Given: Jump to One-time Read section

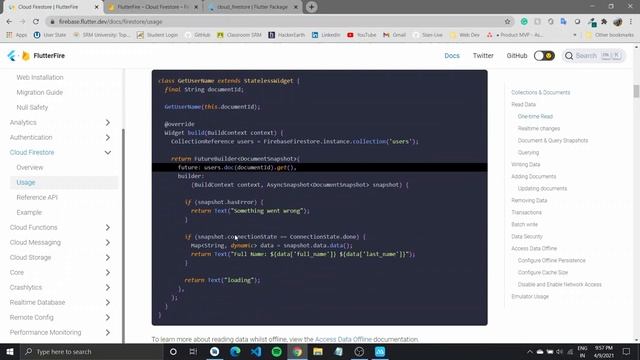Looking at the screenshot, I should 535,116.
